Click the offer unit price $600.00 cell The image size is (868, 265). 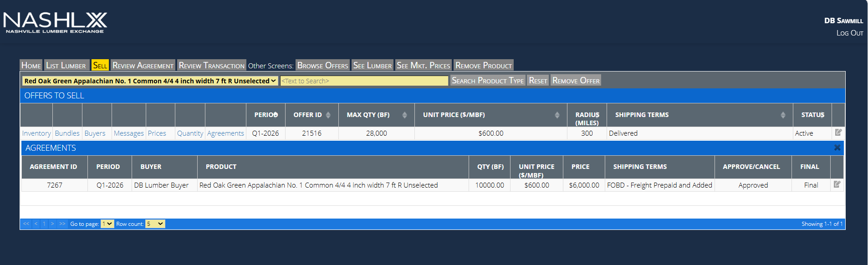[490, 133]
